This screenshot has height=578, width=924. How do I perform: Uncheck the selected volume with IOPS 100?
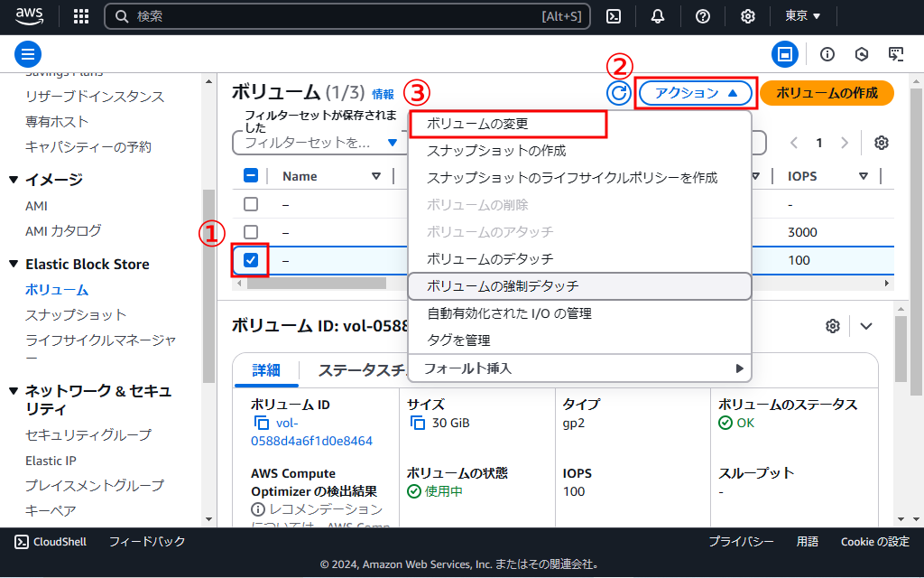[251, 260]
